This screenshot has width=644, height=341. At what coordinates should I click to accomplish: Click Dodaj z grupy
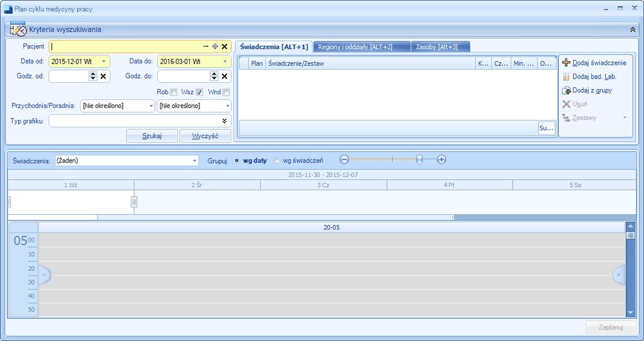pyautogui.click(x=587, y=90)
